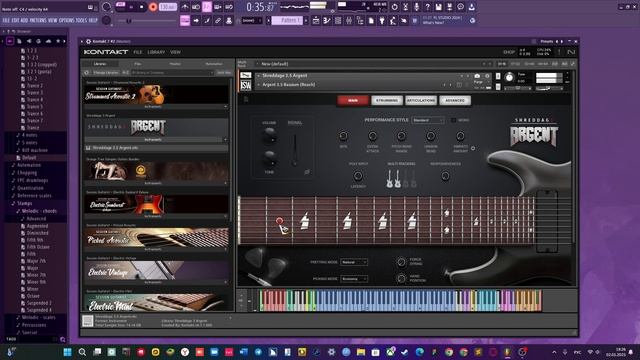
Task: Toggle the Mono checkbox
Action: coord(453,120)
